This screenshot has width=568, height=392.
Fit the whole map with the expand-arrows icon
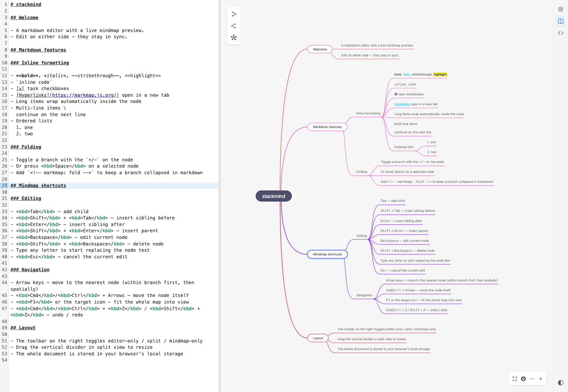(x=515, y=379)
